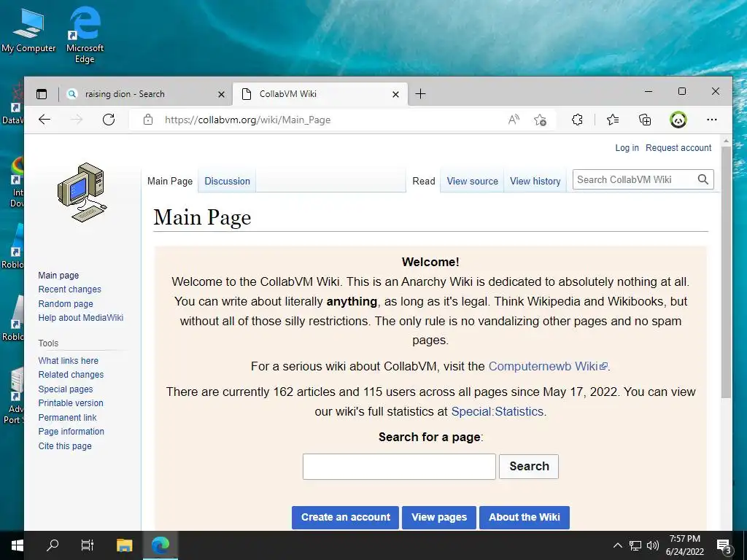Open Microsoft Edge desktop shortcut
The image size is (747, 560).
85,34
